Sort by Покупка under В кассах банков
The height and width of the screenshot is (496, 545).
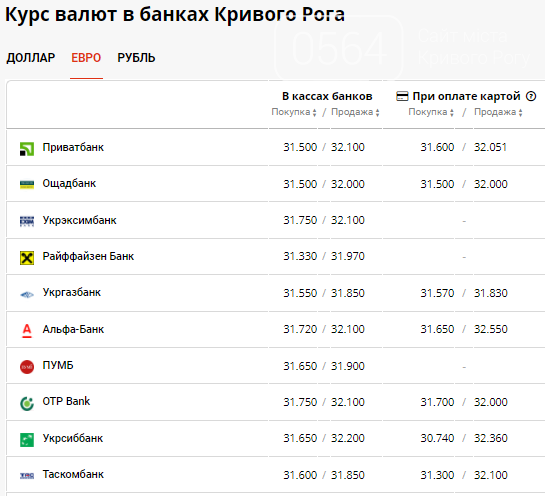click(294, 112)
